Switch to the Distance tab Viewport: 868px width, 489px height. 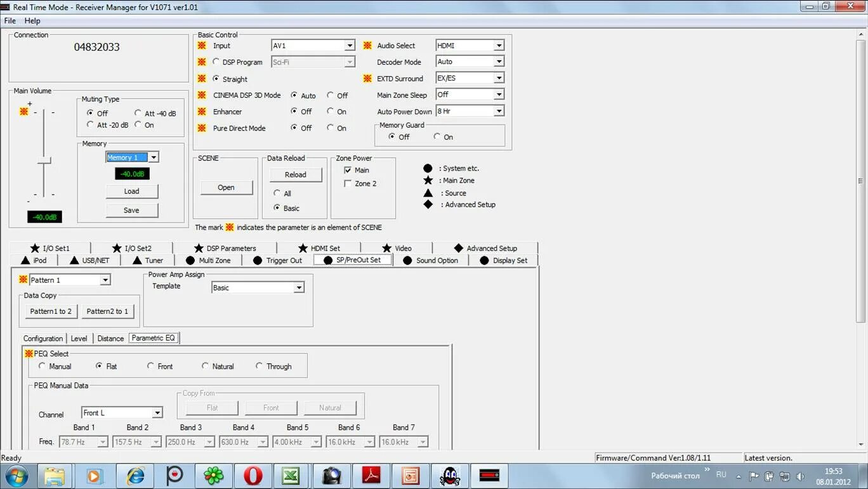110,338
